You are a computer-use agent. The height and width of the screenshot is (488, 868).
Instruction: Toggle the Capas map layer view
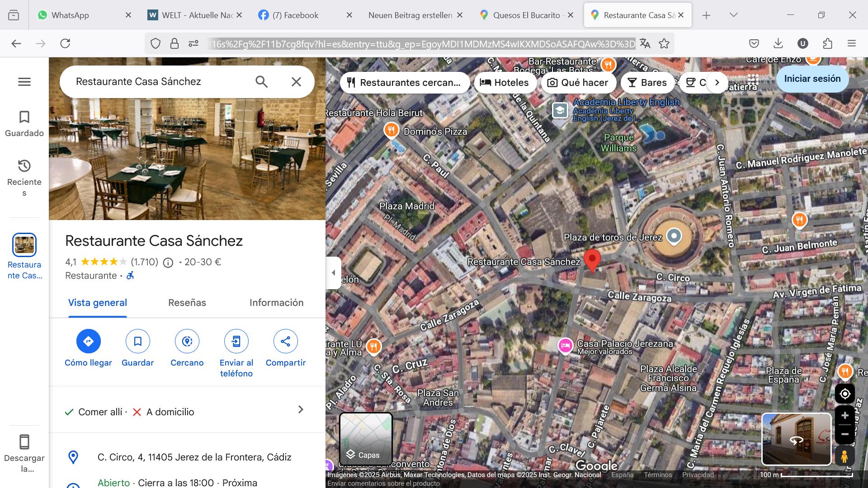(x=366, y=439)
